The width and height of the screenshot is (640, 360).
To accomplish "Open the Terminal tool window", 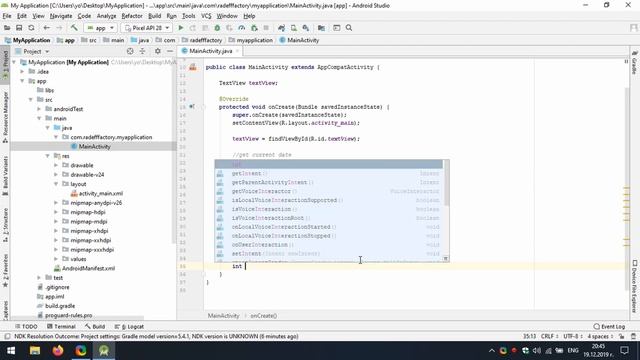I will point(61,327).
